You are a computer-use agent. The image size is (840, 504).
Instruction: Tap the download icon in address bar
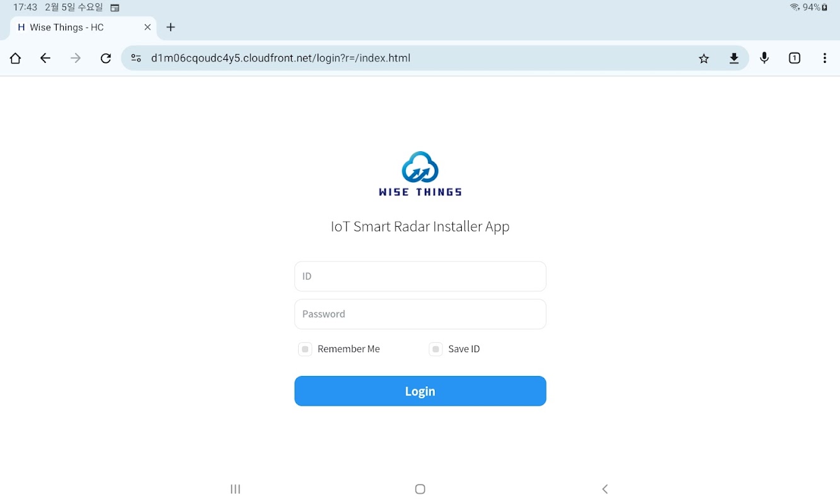click(x=734, y=59)
